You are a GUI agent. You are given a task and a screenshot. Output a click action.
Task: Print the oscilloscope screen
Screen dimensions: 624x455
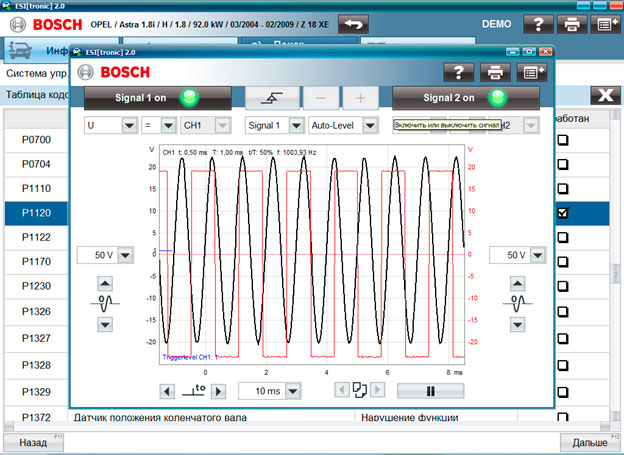(493, 72)
